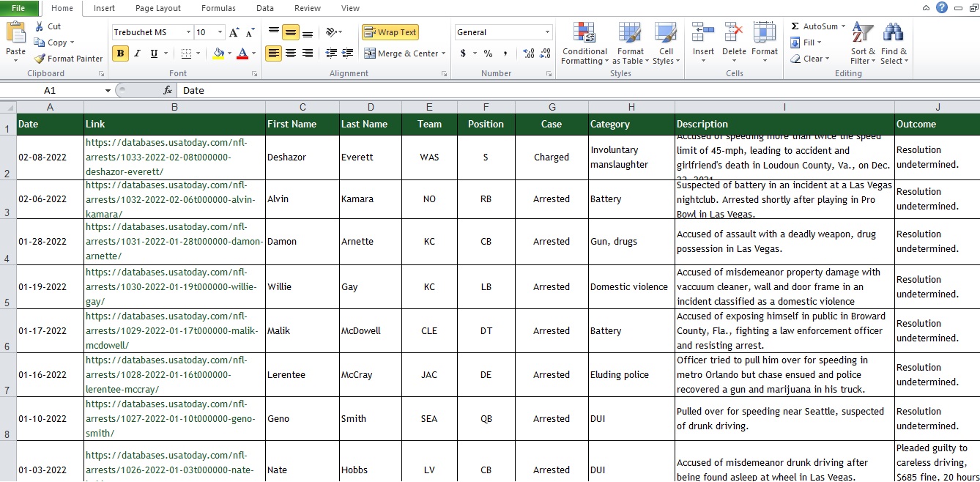
Task: Decrease indent of cell contents
Action: [x=331, y=53]
